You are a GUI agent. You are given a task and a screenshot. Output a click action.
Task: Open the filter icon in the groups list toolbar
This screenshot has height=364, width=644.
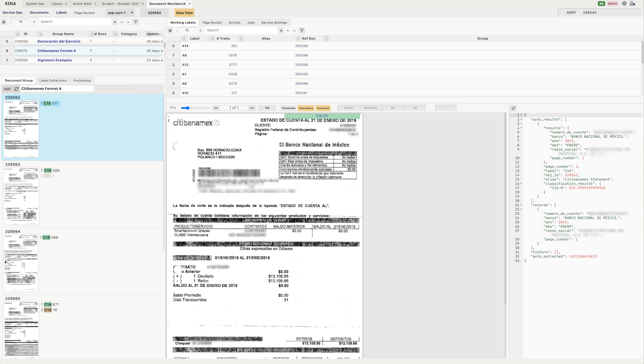click(x=136, y=22)
